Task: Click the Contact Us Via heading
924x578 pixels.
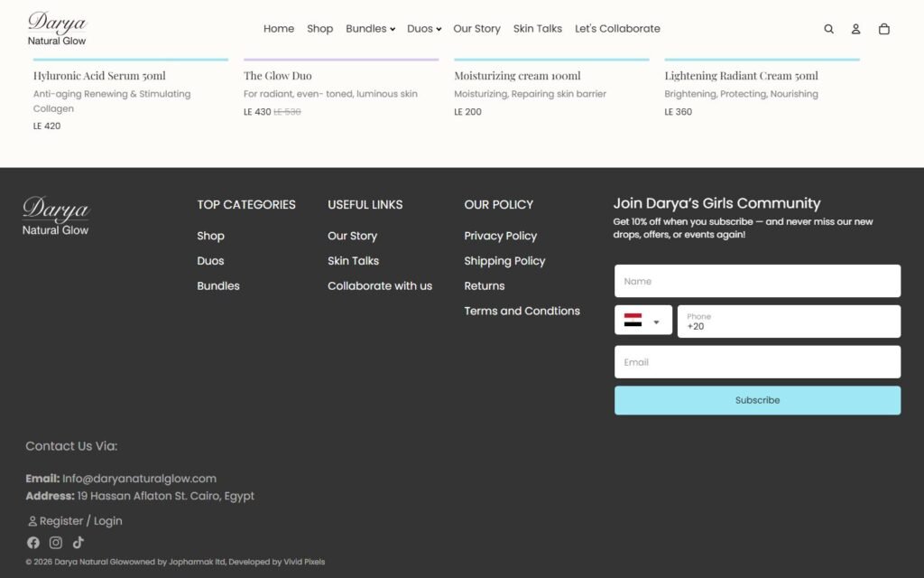Action: coord(71,446)
